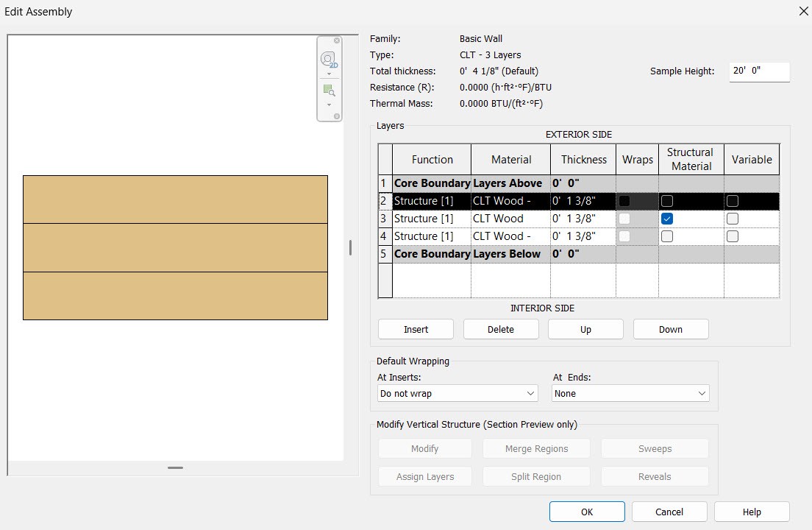812x530 pixels.
Task: Close the preview navigation toolbar
Action: point(337,41)
